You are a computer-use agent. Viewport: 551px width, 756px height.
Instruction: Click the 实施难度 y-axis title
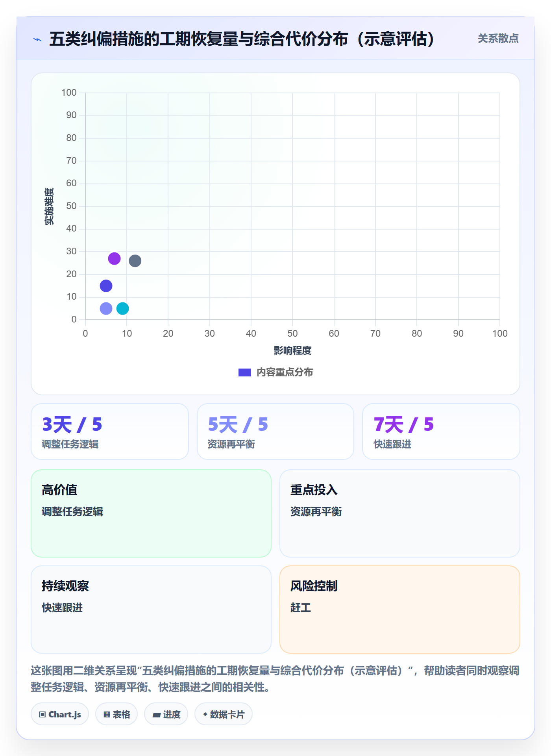click(49, 206)
